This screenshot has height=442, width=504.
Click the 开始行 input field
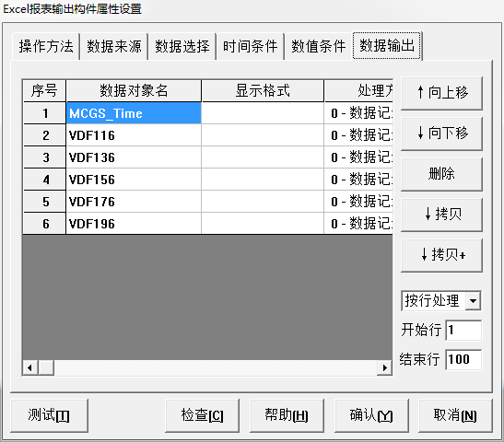click(463, 330)
